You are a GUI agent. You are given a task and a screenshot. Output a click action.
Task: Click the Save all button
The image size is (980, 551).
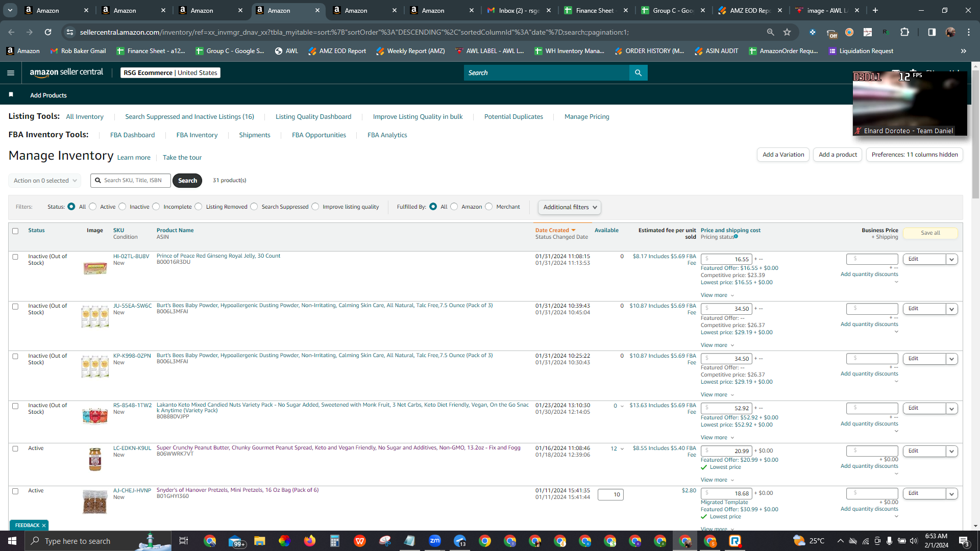[x=930, y=233]
